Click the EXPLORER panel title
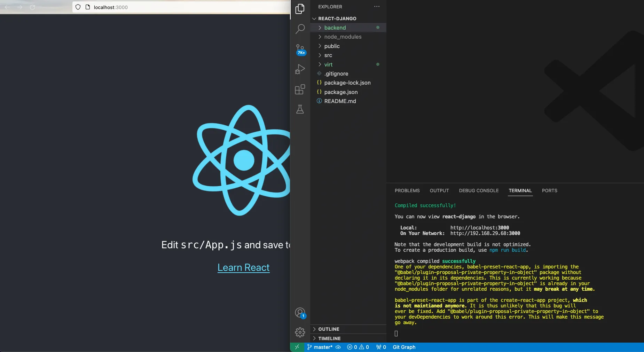The width and height of the screenshot is (644, 352). tap(330, 7)
